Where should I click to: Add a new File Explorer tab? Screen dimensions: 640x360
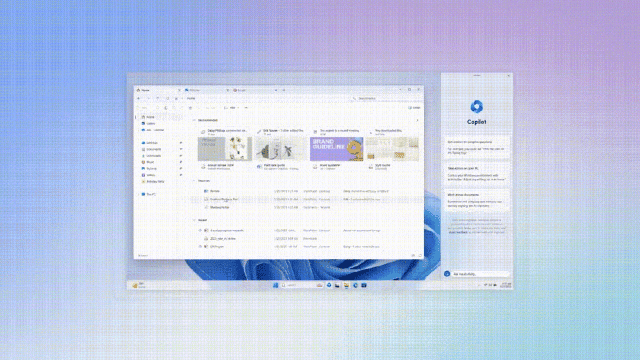[x=284, y=90]
